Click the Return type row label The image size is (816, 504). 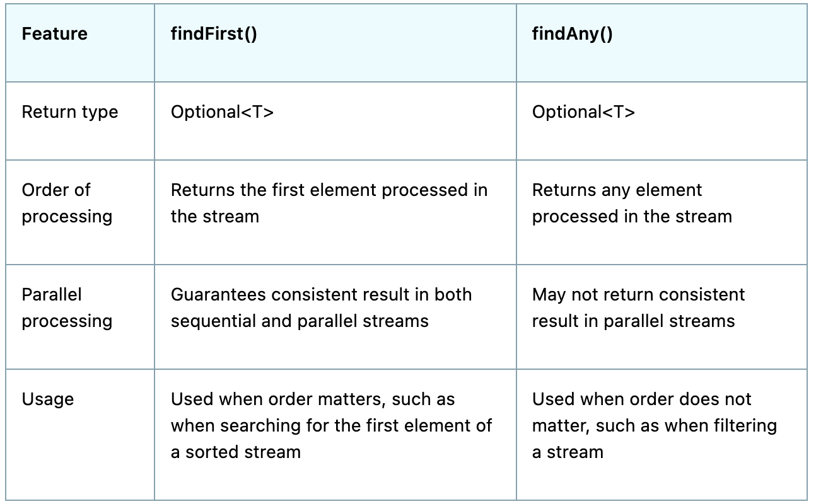pos(70,112)
